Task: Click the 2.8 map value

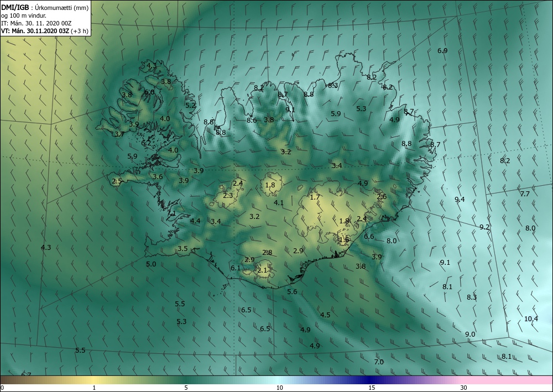Action: click(x=267, y=253)
